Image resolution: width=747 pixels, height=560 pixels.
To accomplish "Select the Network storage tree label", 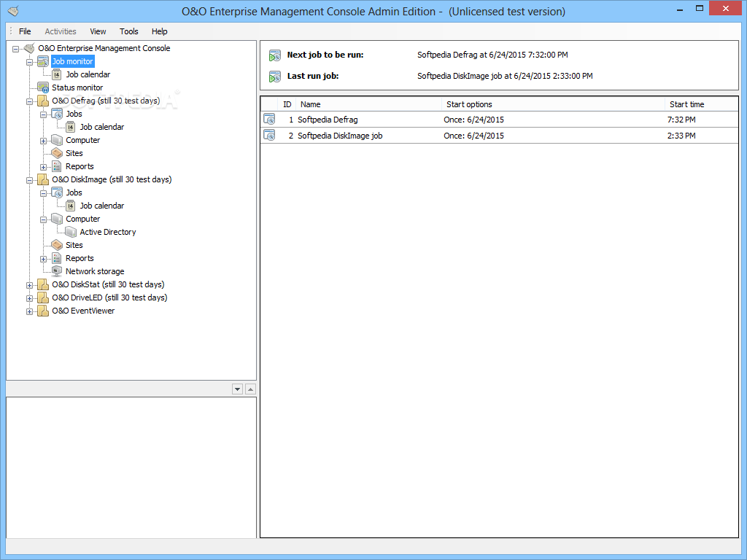I will pos(95,271).
